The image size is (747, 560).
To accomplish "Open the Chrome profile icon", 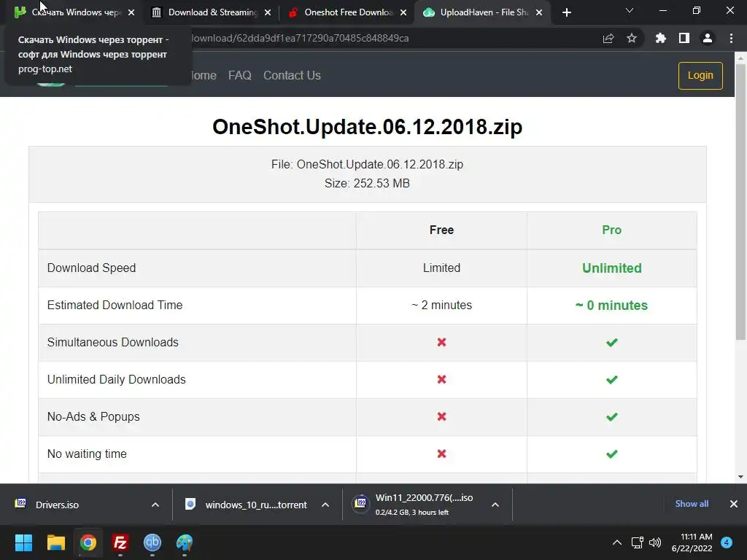I will (x=708, y=38).
